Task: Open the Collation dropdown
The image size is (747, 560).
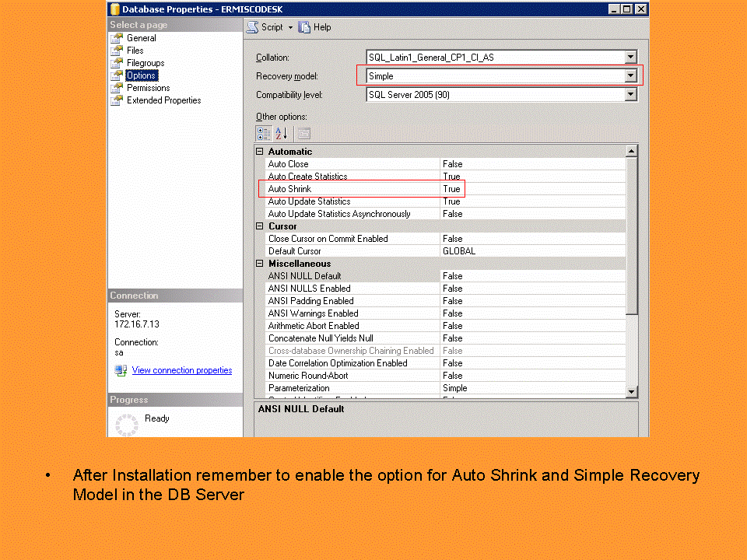Action: coord(630,57)
